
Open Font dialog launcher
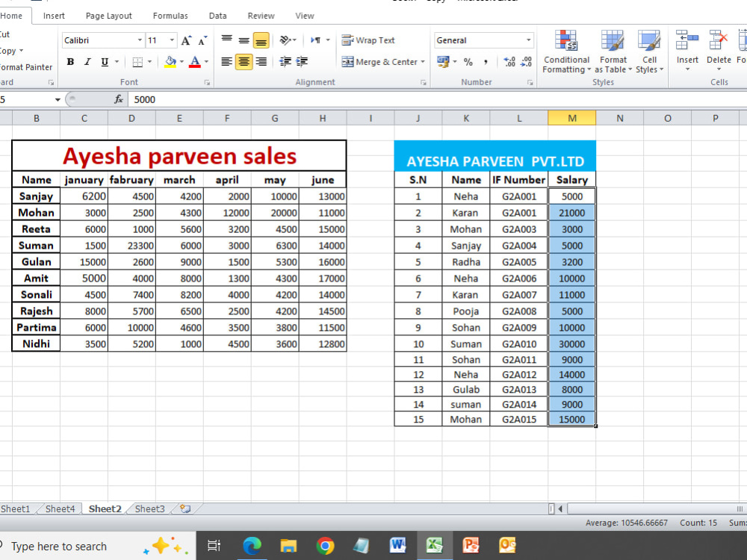point(207,82)
